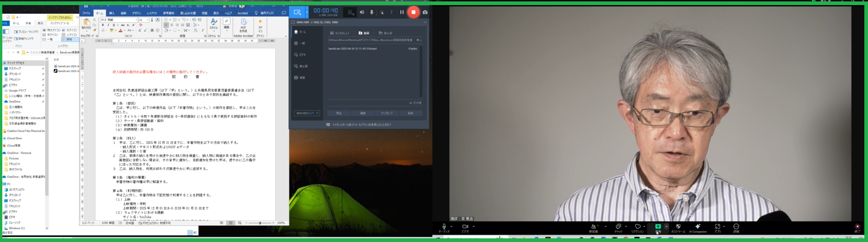This screenshot has height=242, width=868.
Task: Switch to Bandicam はじめましょう tab
Action: (339, 33)
